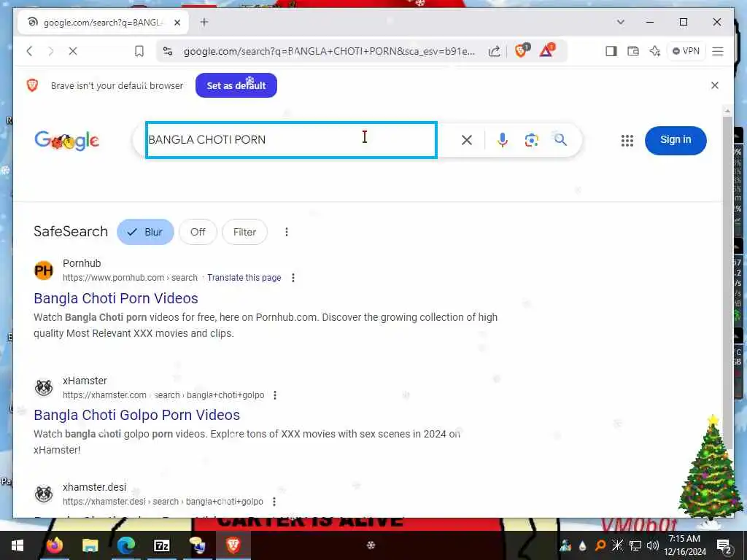This screenshot has width=747, height=560.
Task: Expand the tab search dropdown arrow
Action: [x=620, y=22]
